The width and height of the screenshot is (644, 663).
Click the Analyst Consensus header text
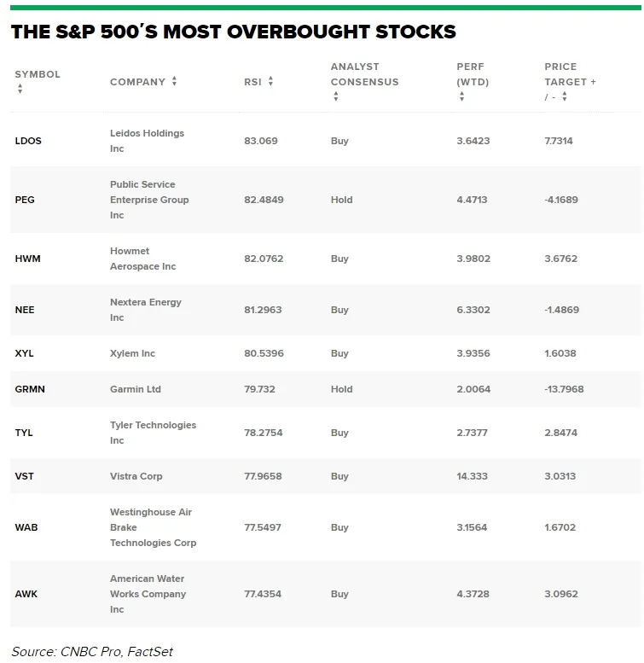click(x=364, y=74)
